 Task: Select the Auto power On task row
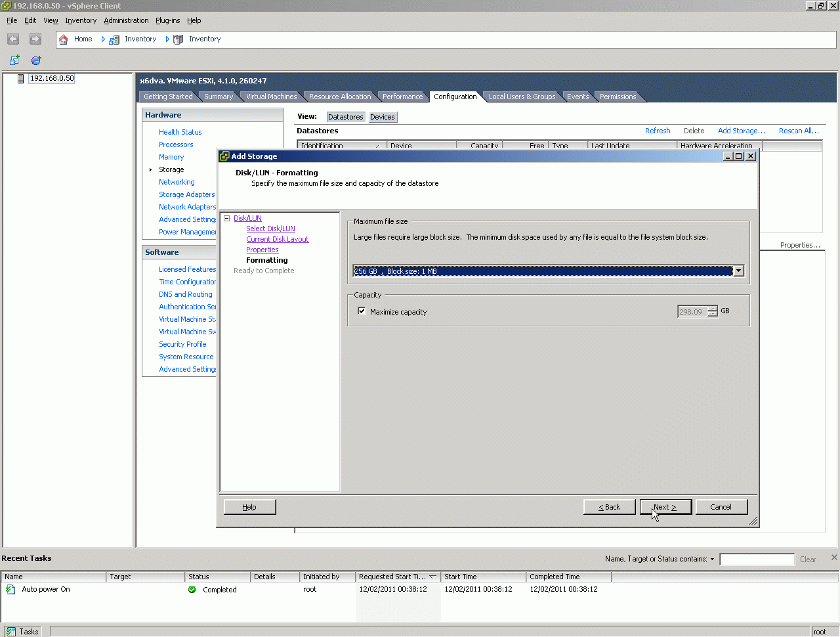(420, 590)
